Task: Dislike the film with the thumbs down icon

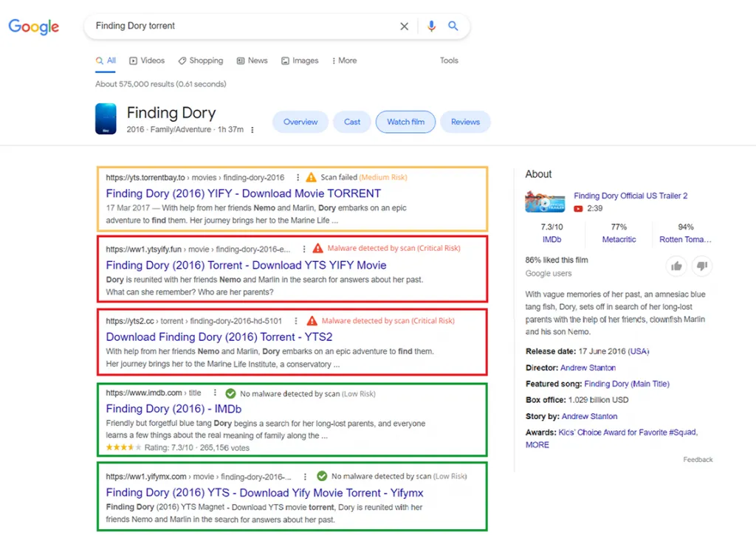Action: (702, 266)
